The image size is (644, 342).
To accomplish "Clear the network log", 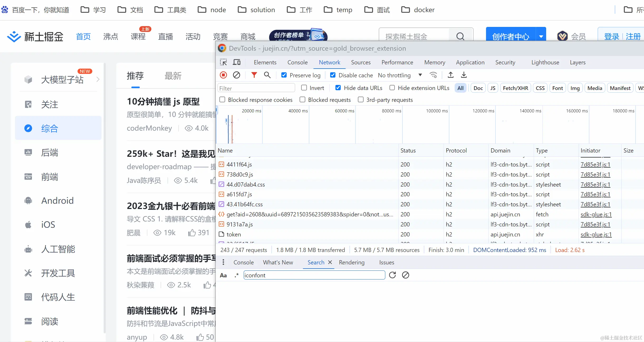I will click(x=237, y=75).
